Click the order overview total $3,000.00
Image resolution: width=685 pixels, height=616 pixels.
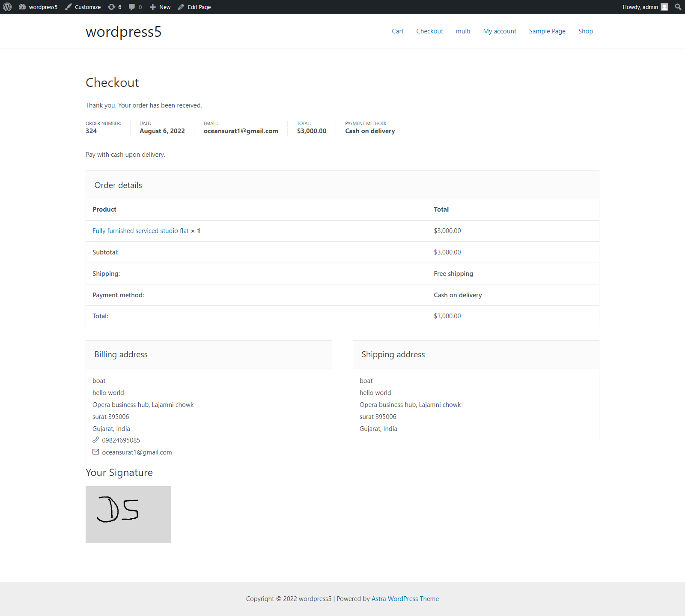click(312, 131)
